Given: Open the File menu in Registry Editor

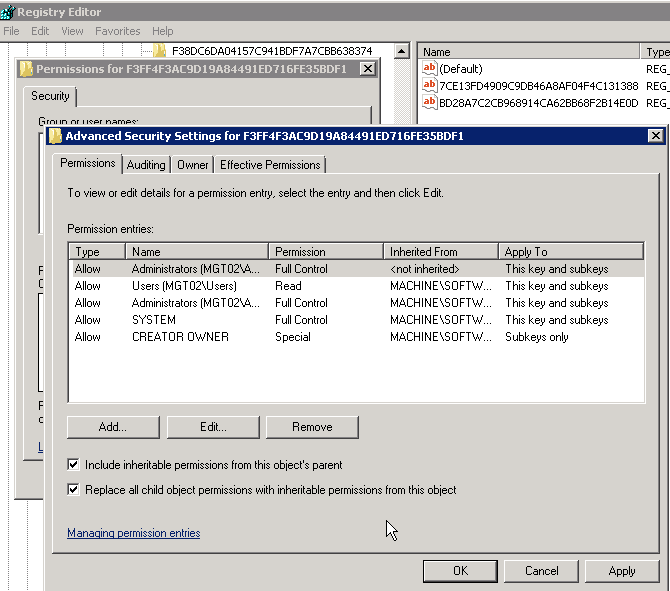Looking at the screenshot, I should [x=11, y=31].
